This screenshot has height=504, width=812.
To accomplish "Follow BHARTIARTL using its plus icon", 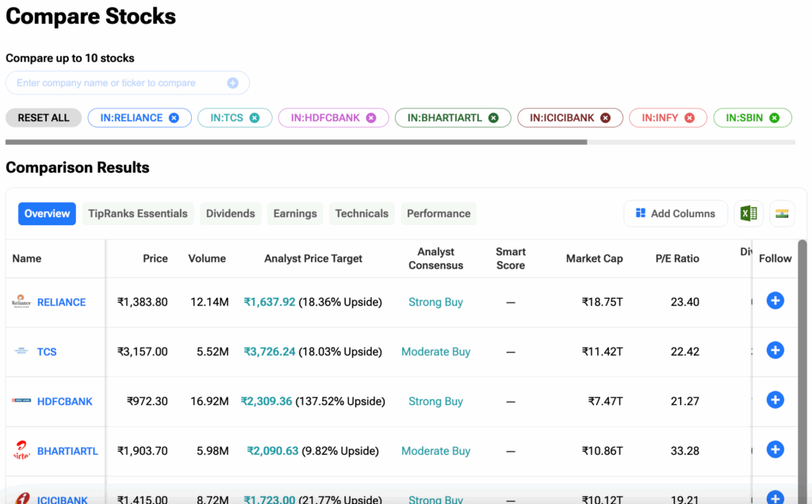I will coord(775,449).
